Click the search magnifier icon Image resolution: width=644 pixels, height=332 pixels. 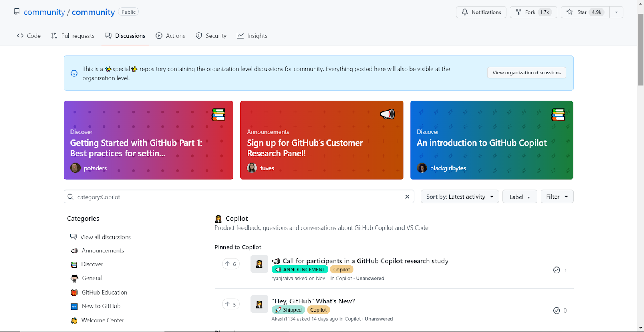click(70, 197)
